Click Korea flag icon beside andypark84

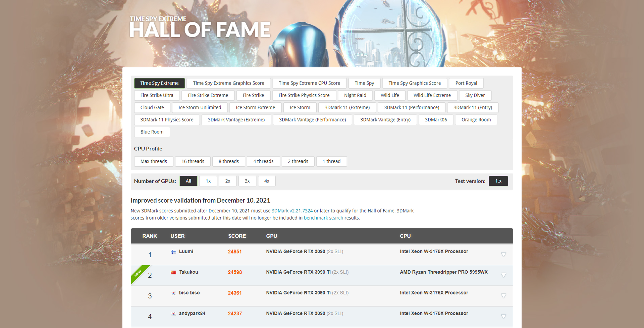[173, 314]
